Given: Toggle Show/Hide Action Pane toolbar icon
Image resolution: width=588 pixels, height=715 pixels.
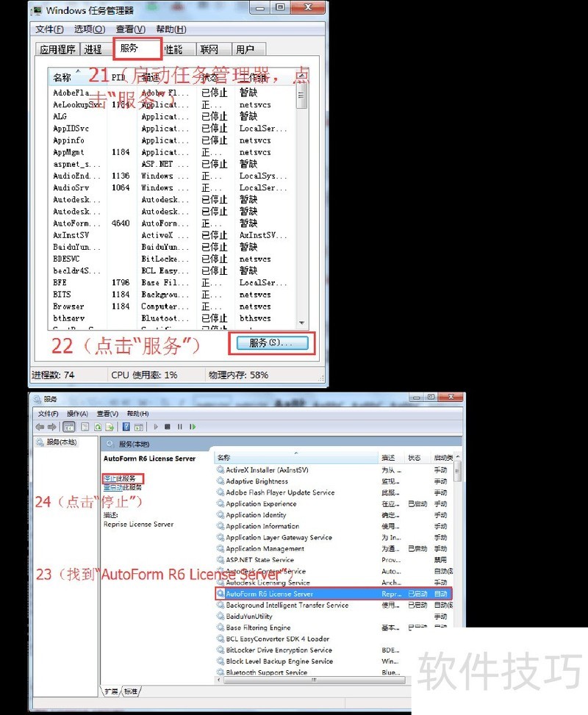Looking at the screenshot, I should [x=139, y=427].
